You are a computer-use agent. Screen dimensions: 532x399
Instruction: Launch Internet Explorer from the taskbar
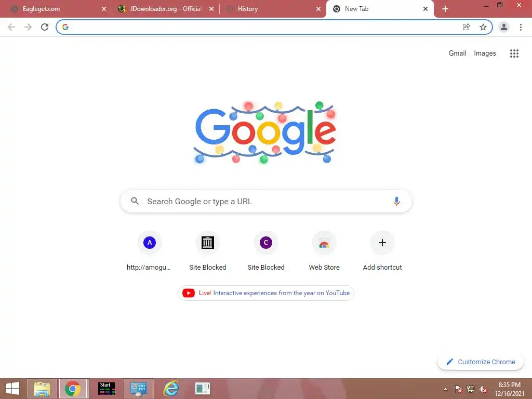pos(170,389)
